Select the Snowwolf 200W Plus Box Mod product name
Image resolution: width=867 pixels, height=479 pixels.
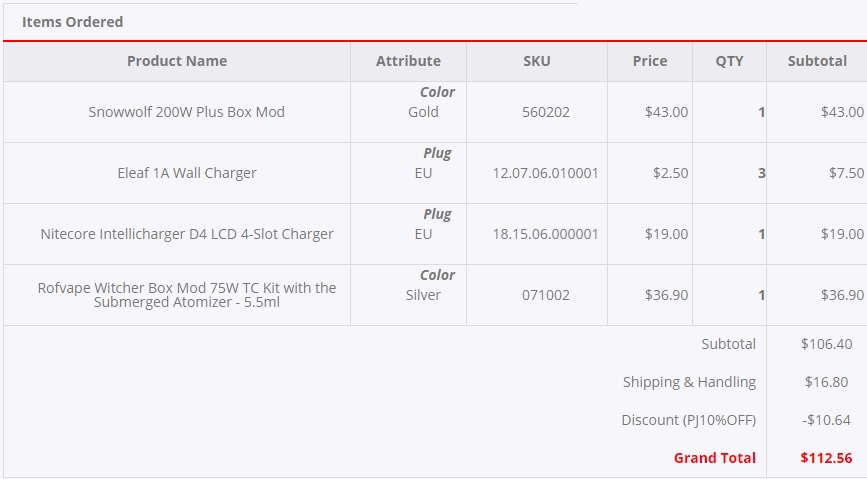click(187, 112)
